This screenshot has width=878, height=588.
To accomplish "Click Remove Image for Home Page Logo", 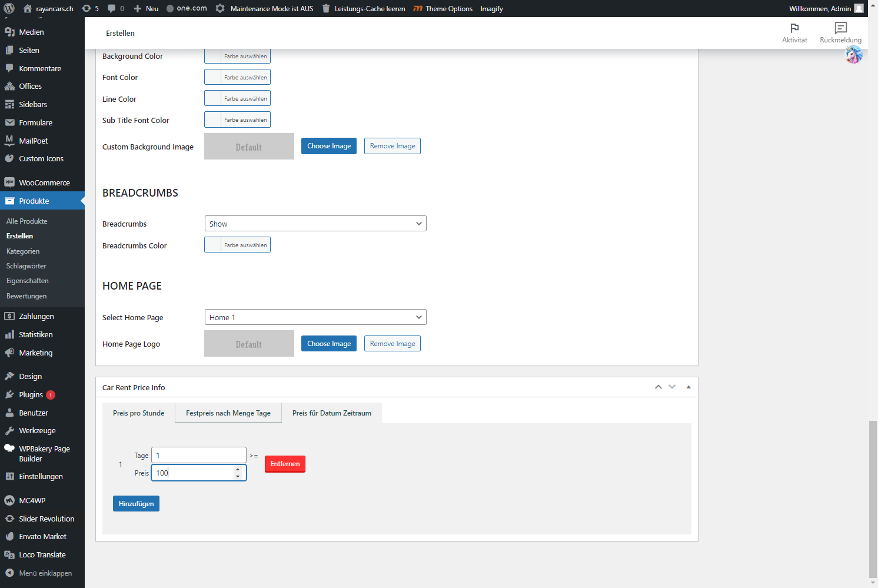I will (393, 344).
